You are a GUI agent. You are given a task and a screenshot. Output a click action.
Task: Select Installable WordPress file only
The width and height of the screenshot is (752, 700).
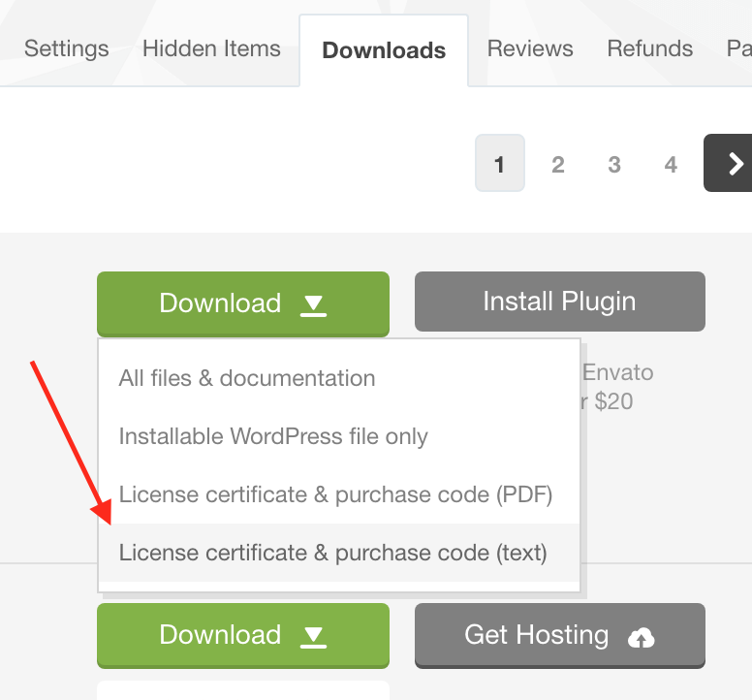pos(273,436)
